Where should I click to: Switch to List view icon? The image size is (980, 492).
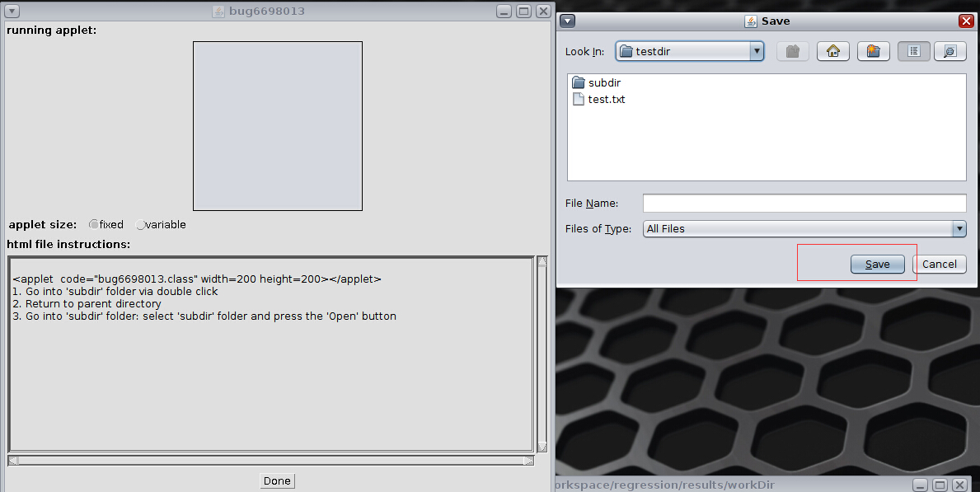pyautogui.click(x=913, y=51)
